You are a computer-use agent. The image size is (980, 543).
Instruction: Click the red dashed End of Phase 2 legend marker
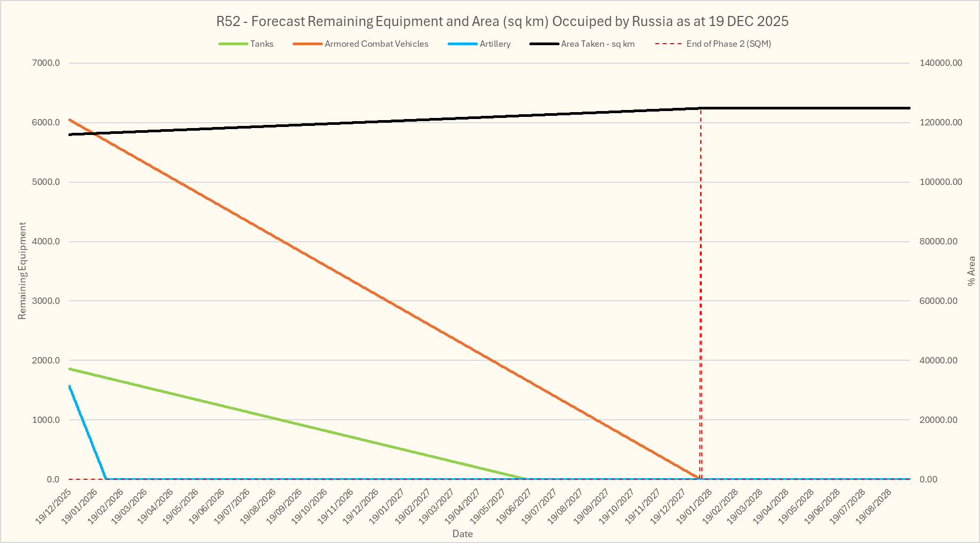tap(668, 44)
